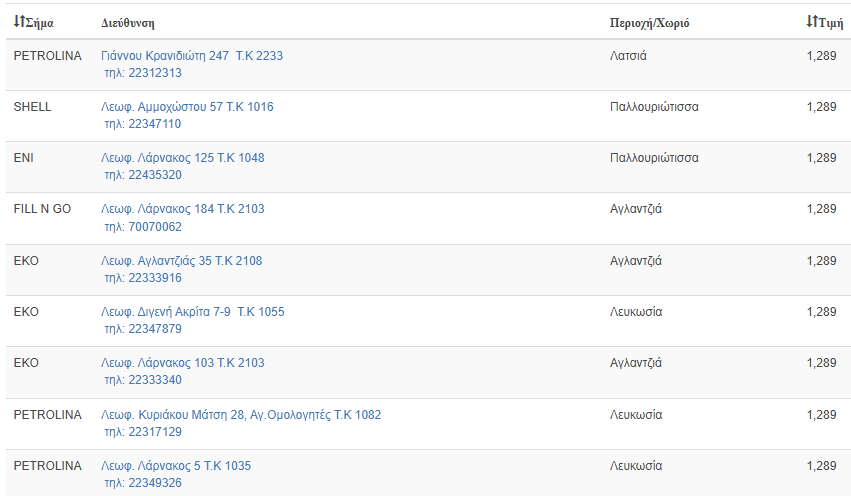Screen dimensions: 851x496
Task: Click Παλλουριώτισσα in the ENI row
Action: click(x=654, y=158)
